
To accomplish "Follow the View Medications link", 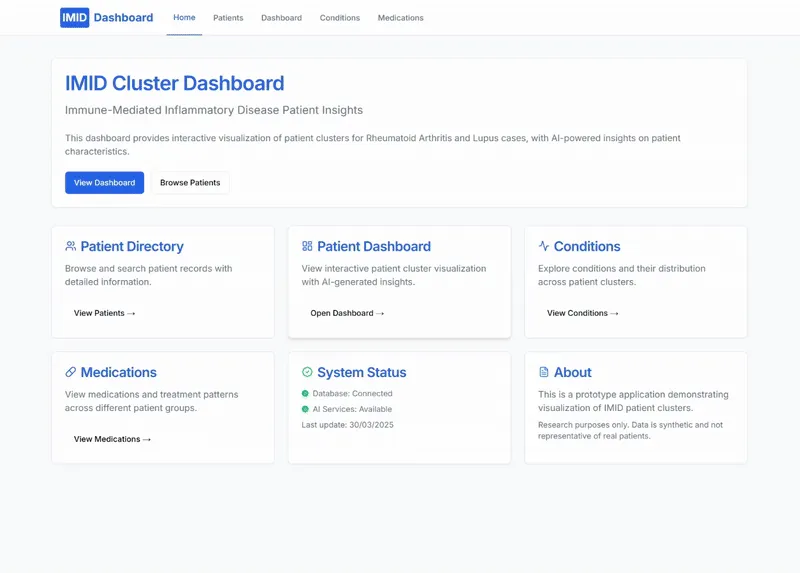I will [112, 439].
